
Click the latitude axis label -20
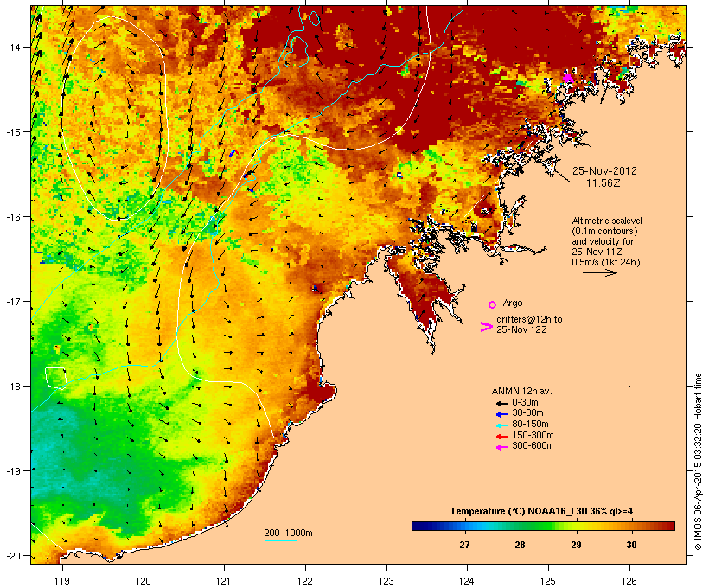(13, 555)
